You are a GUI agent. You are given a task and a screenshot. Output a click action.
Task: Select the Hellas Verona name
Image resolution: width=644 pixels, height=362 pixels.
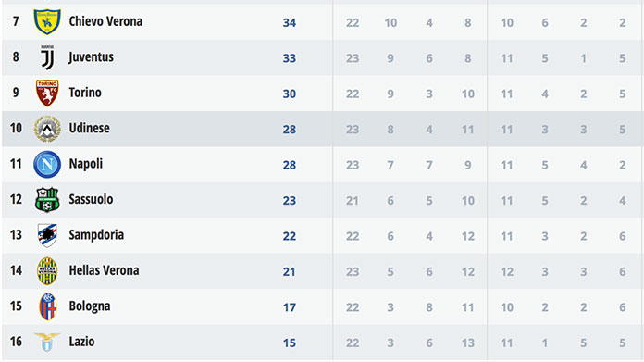(104, 270)
